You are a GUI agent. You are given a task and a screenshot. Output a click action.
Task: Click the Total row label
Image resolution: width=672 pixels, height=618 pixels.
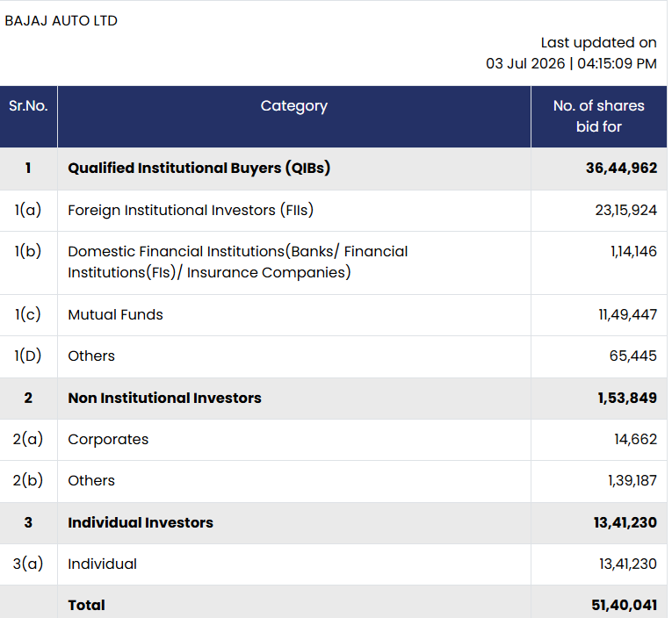pos(86,605)
